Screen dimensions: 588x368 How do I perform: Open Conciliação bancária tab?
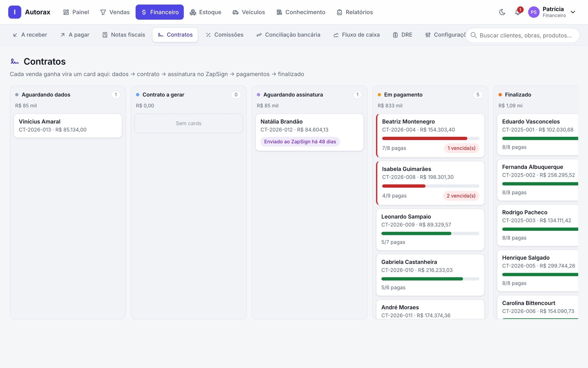(288, 35)
